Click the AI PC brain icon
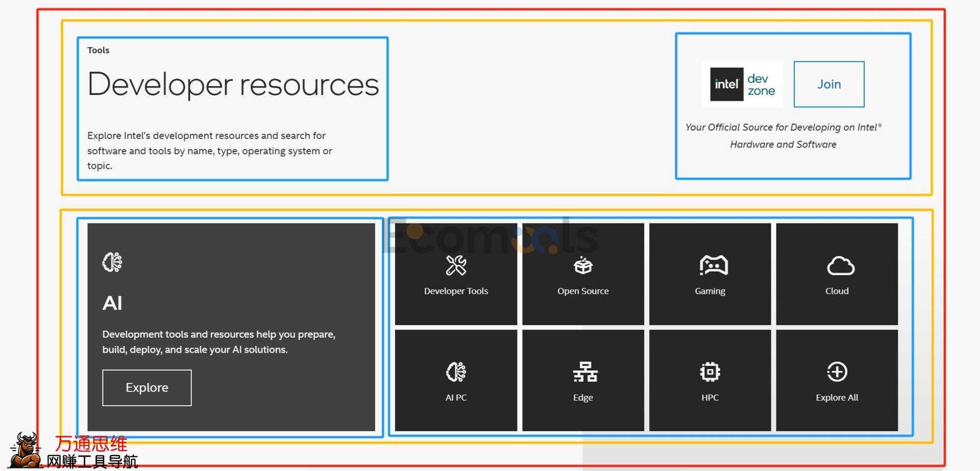 pos(456,372)
